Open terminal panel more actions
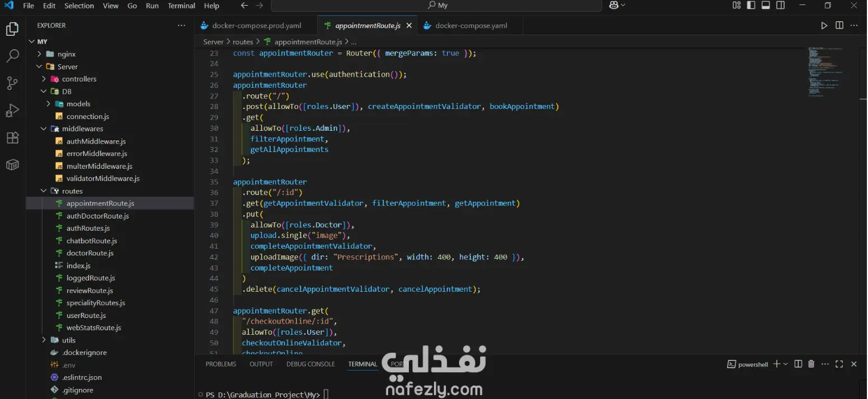The width and height of the screenshot is (868, 399). (825, 364)
